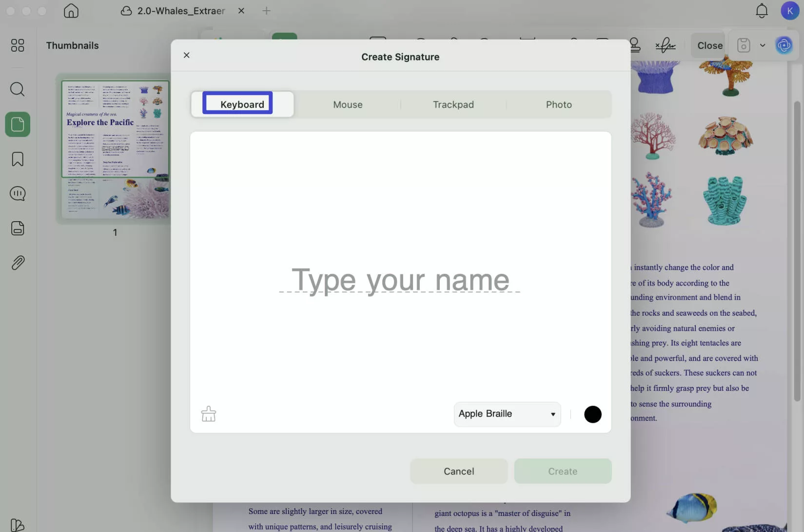Click the icon at the sidebar bottom
This screenshot has height=532, width=804.
click(x=17, y=525)
